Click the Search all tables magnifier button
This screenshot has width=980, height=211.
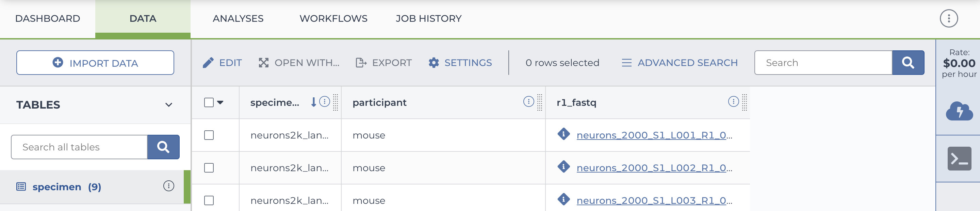pyautogui.click(x=163, y=147)
